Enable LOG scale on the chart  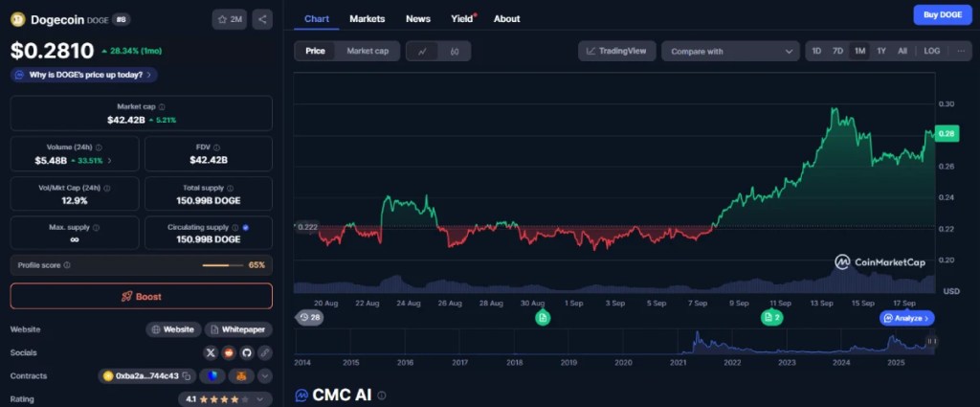pyautogui.click(x=931, y=51)
